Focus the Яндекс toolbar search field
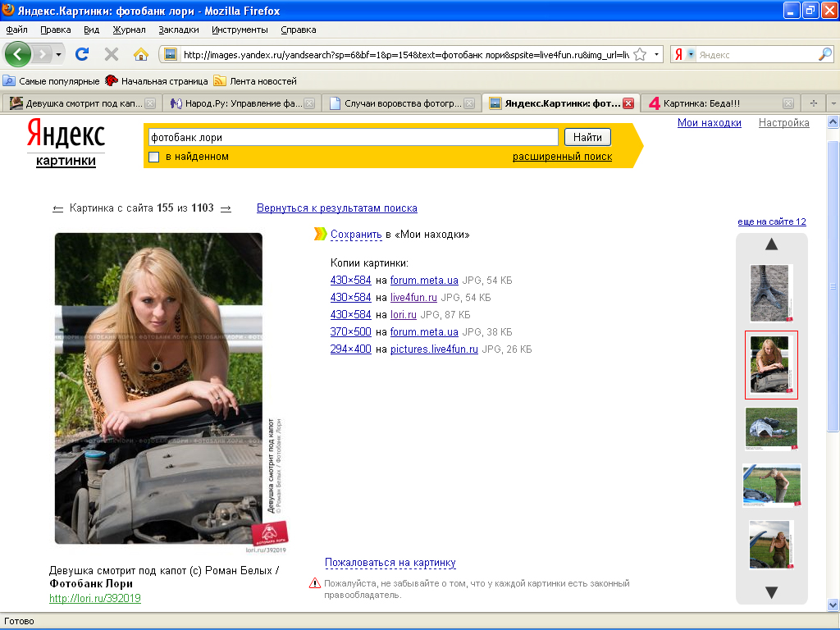This screenshot has width=840, height=630. click(756, 55)
